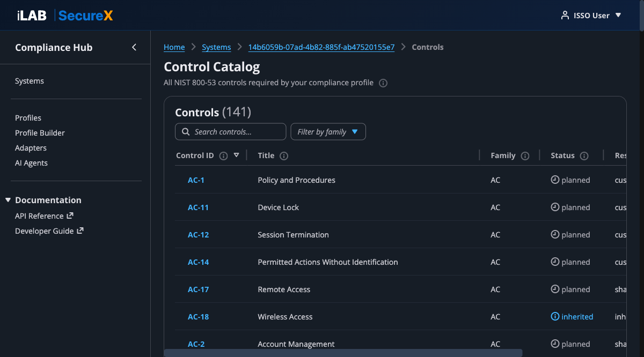Go to Systems breadcrumb

point(216,47)
